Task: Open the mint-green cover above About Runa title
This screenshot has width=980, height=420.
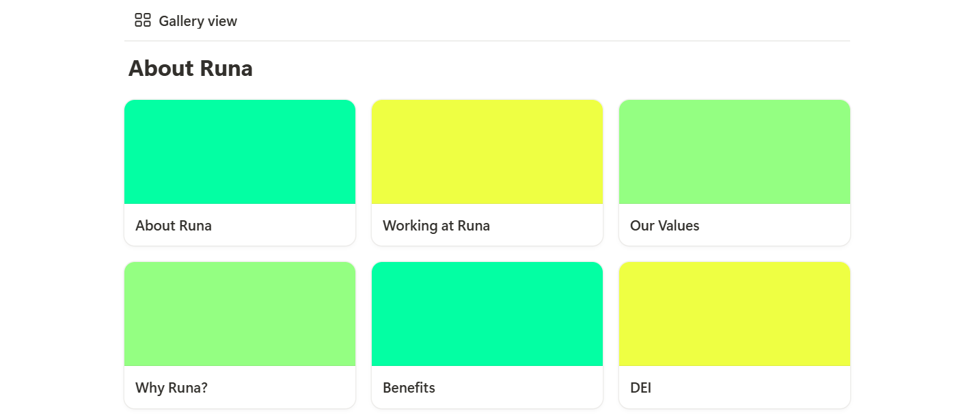Action: point(240,152)
